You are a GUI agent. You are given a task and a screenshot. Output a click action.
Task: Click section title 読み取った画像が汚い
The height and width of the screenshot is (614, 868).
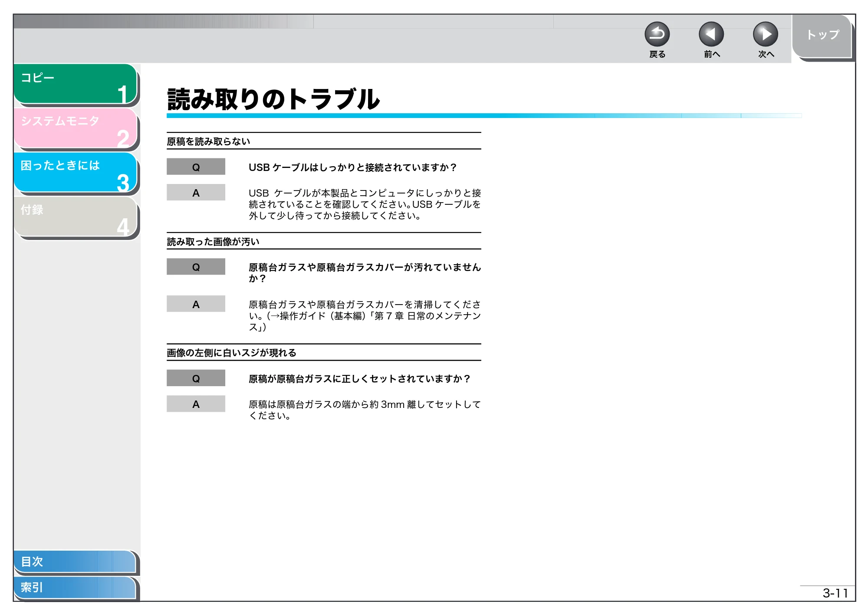(213, 242)
